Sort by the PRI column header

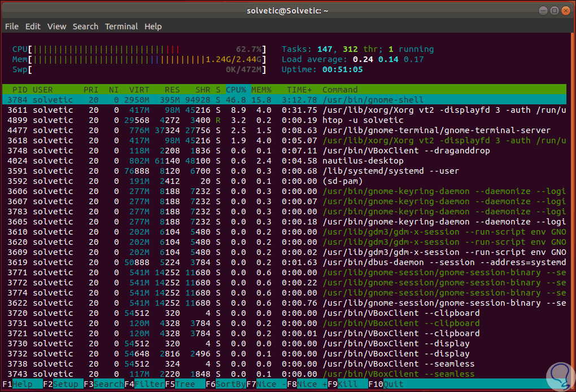point(91,90)
